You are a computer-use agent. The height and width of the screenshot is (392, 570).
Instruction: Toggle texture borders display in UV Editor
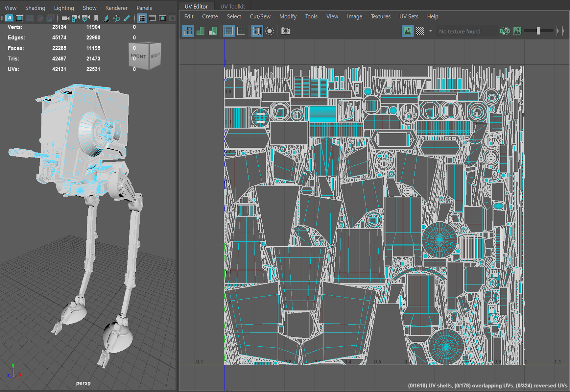point(229,31)
